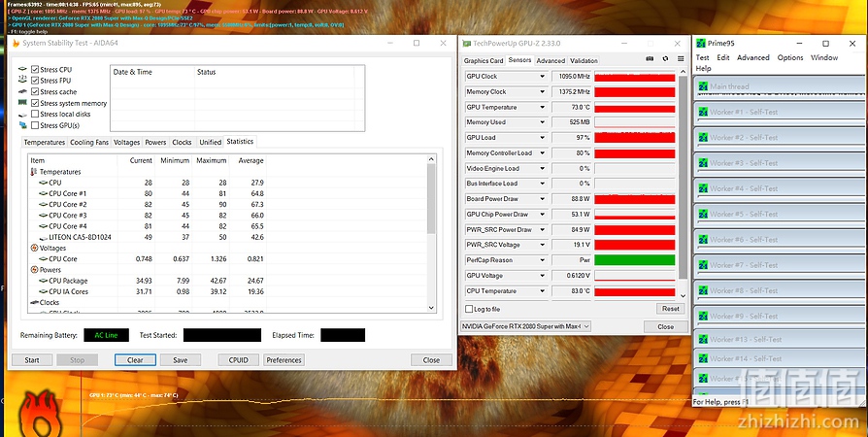
Task: Click Worker #1 Self-Test window icon
Action: pyautogui.click(x=703, y=112)
